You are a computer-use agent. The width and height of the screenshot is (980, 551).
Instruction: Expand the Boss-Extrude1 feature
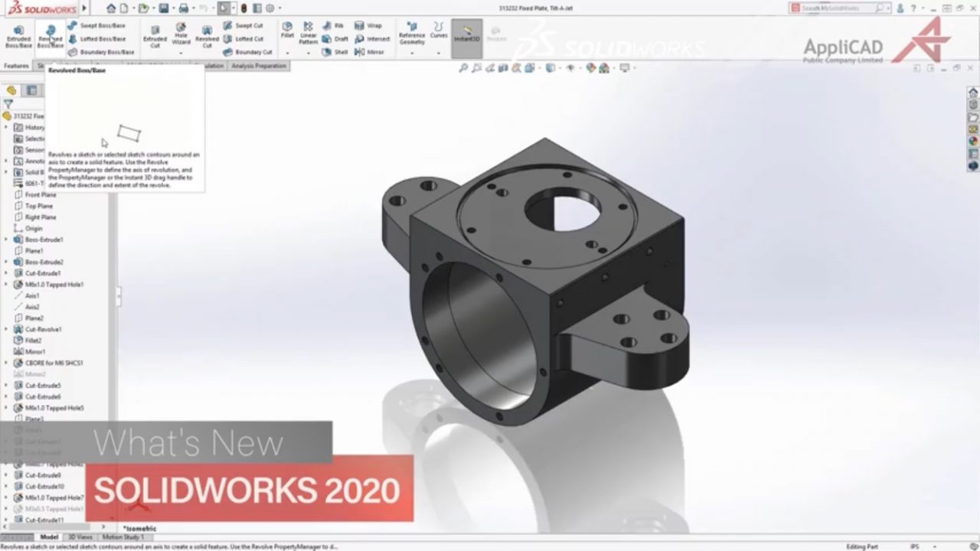(x=6, y=240)
